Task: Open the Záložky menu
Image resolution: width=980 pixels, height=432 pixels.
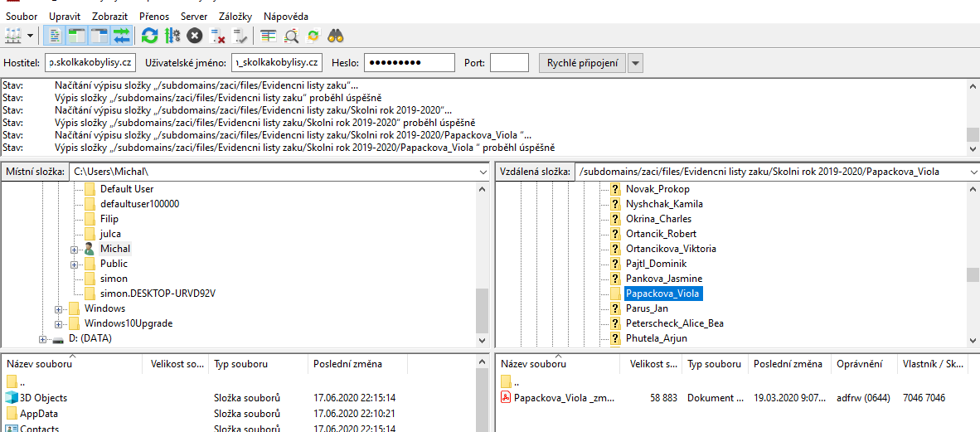Action: [236, 17]
